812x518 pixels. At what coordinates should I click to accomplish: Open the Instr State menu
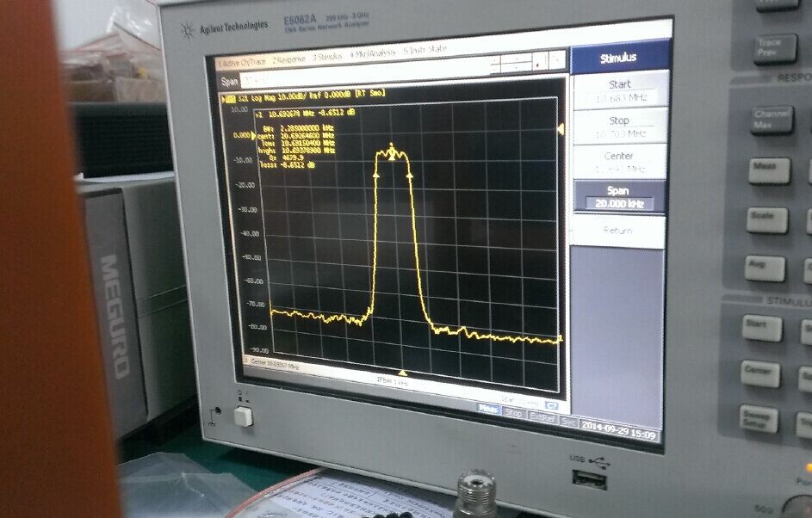pos(425,50)
